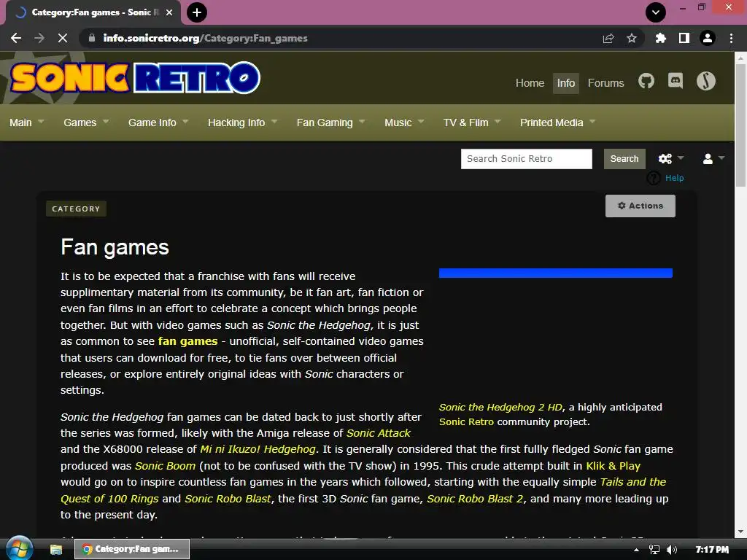This screenshot has height=560, width=747.
Task: Open the GitHub icon link in header
Action: (646, 82)
